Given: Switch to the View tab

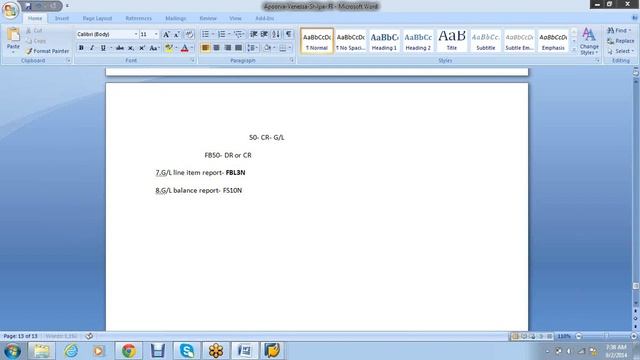Looking at the screenshot, I should tap(235, 18).
